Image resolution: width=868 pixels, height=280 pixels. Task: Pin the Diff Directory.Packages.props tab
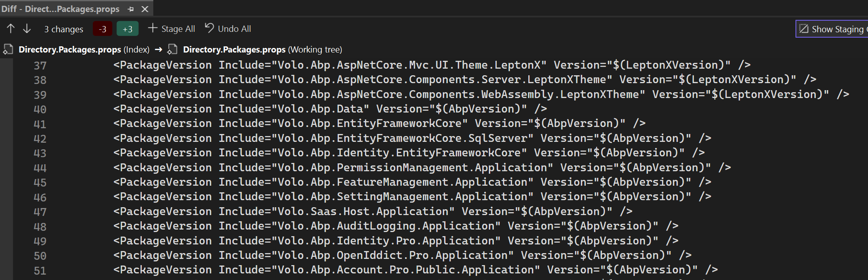pyautogui.click(x=131, y=9)
